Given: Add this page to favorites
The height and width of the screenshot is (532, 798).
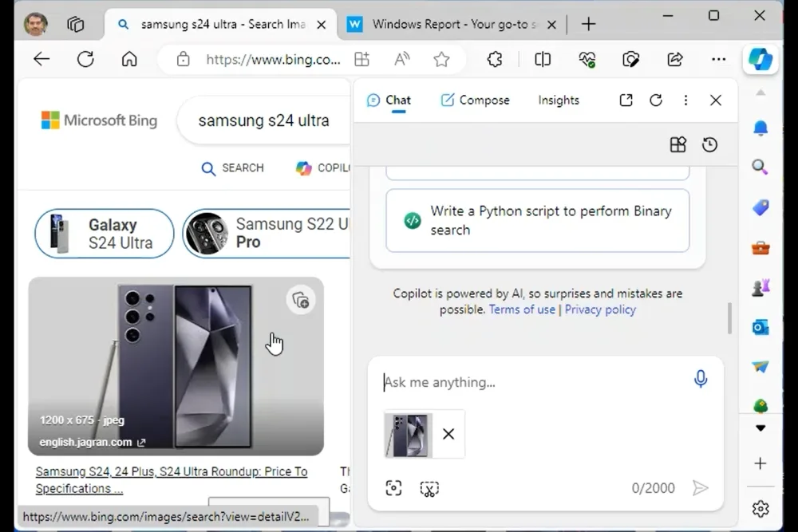Looking at the screenshot, I should tap(441, 60).
